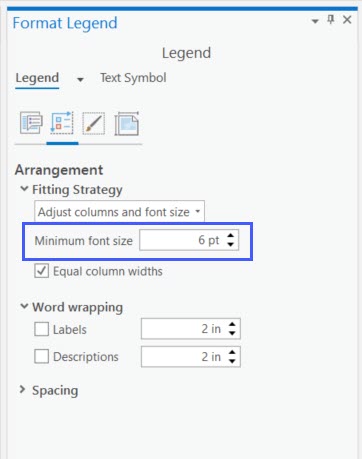
Task: Collapse the Fitting Strategy section
Action: 24,189
